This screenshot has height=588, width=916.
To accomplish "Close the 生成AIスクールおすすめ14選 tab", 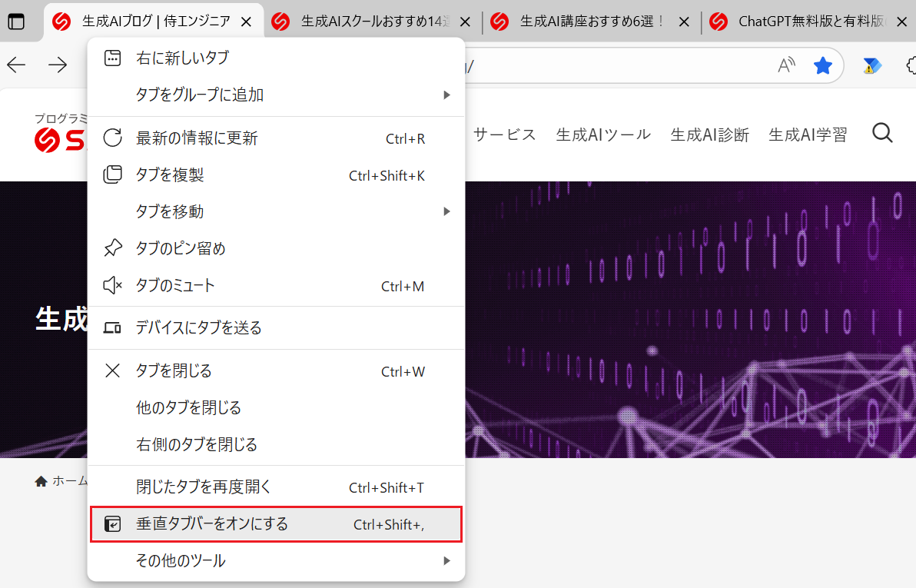I will (x=465, y=22).
